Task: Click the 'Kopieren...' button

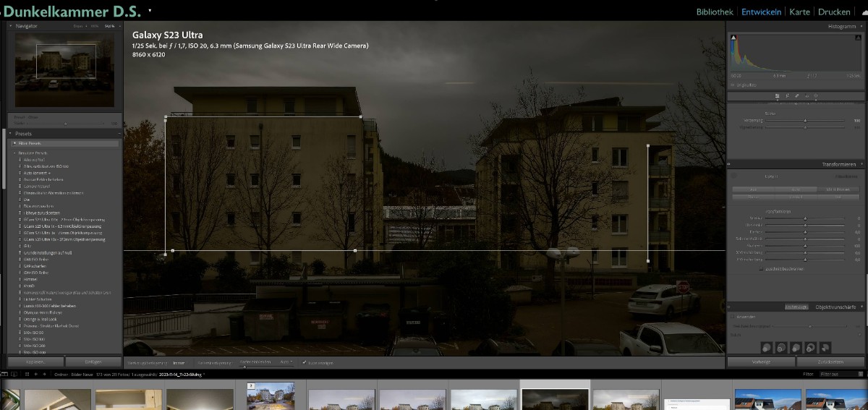Action: click(x=35, y=361)
